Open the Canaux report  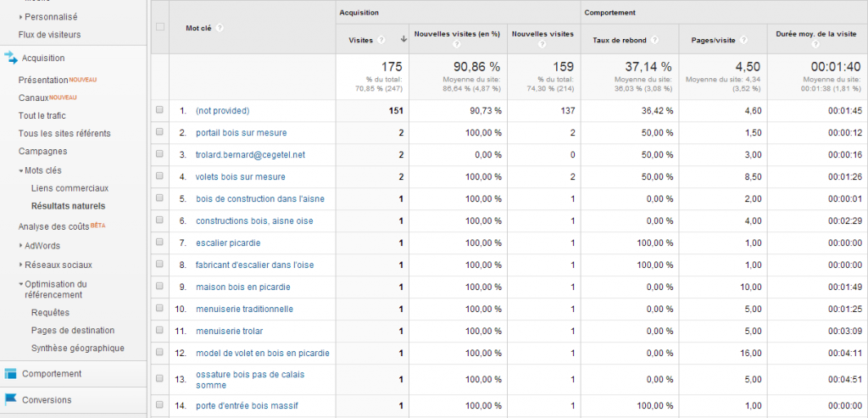33,98
